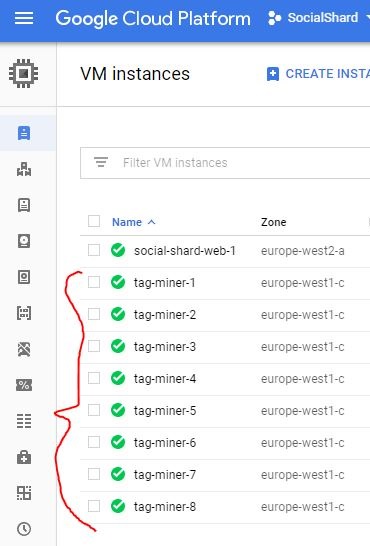Viewport: 370px width, 546px height.
Task: Check the tag-miner-7 row checkbox
Action: tap(94, 474)
